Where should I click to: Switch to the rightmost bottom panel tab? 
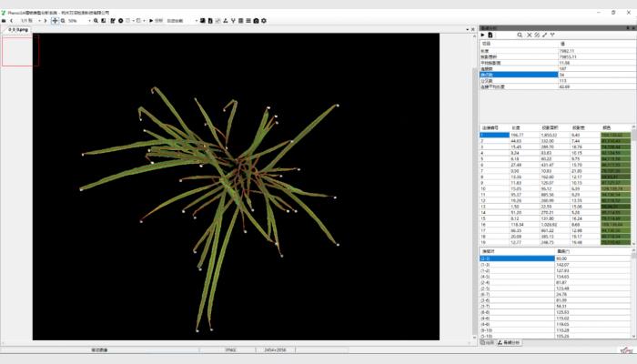[x=511, y=342]
